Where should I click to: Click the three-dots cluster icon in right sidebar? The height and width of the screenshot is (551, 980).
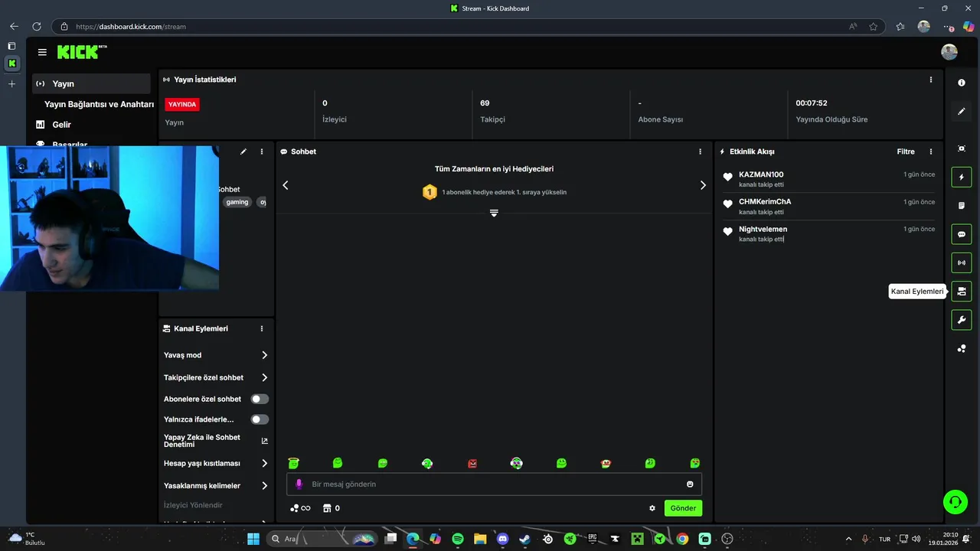(x=962, y=349)
